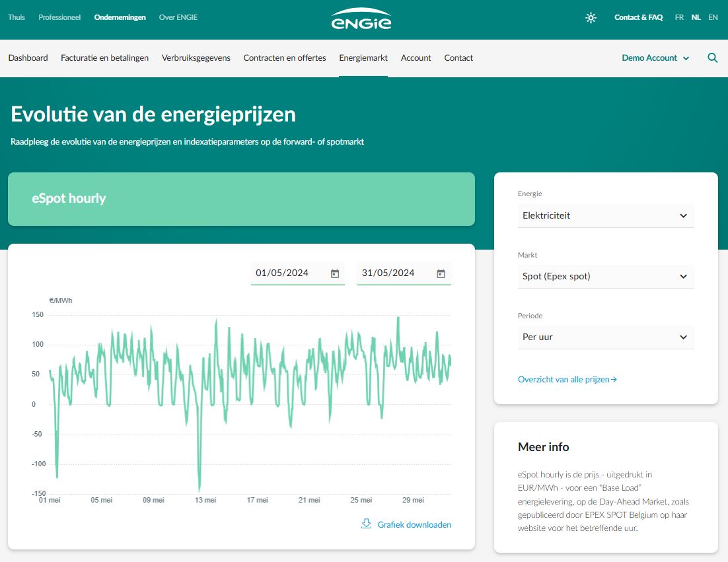Click the Grafiek downloaden link
Viewport: 728px width, 562px height.
(414, 525)
